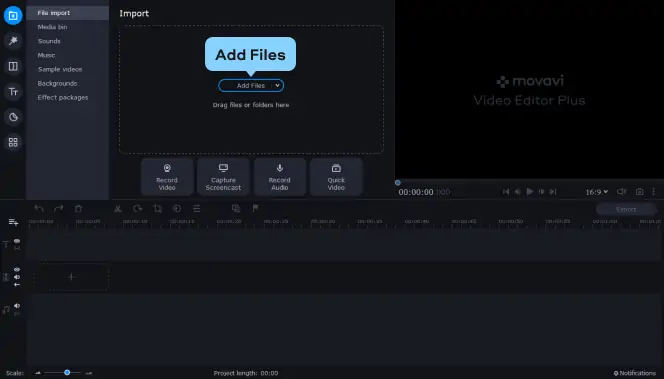Toggle link on the title track

(17, 248)
